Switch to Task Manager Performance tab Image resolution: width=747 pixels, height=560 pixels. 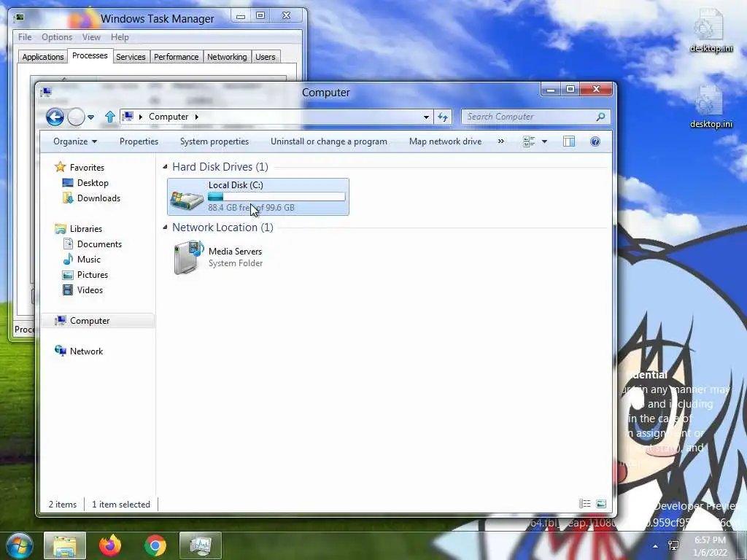pyautogui.click(x=177, y=57)
